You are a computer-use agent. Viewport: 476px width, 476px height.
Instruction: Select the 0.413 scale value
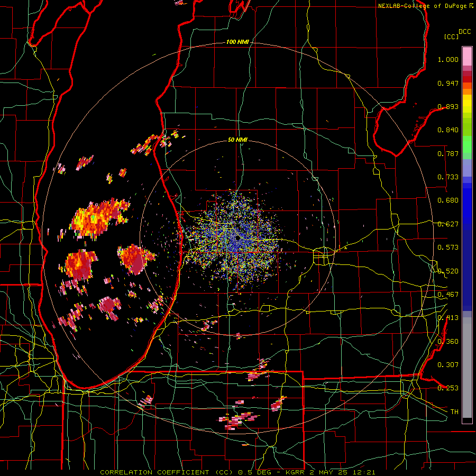pos(448,318)
